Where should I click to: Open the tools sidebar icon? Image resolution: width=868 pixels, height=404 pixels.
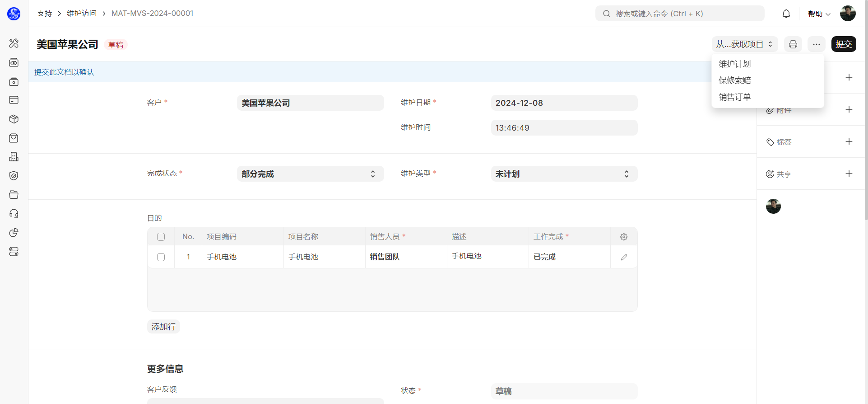[14, 43]
